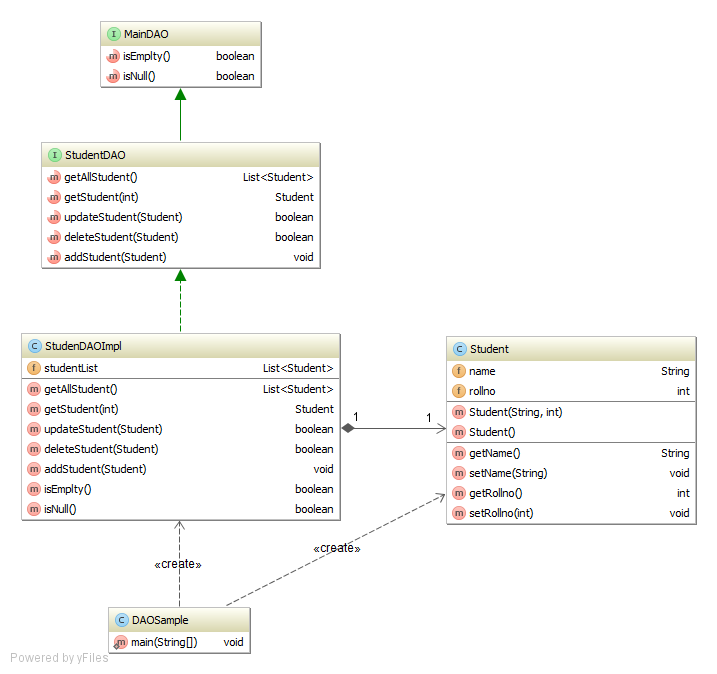The height and width of the screenshot is (674, 717).
Task: Click constructor icon of Student()
Action: pos(459,432)
